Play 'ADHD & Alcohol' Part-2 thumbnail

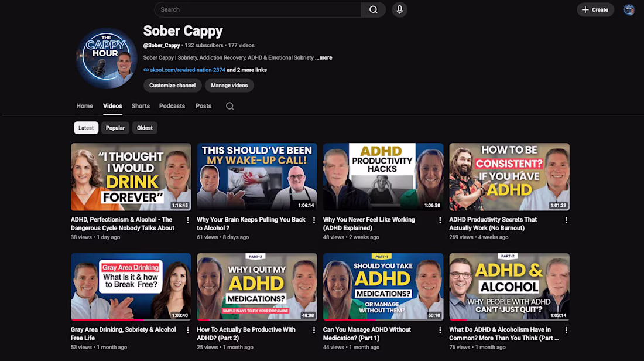509,287
